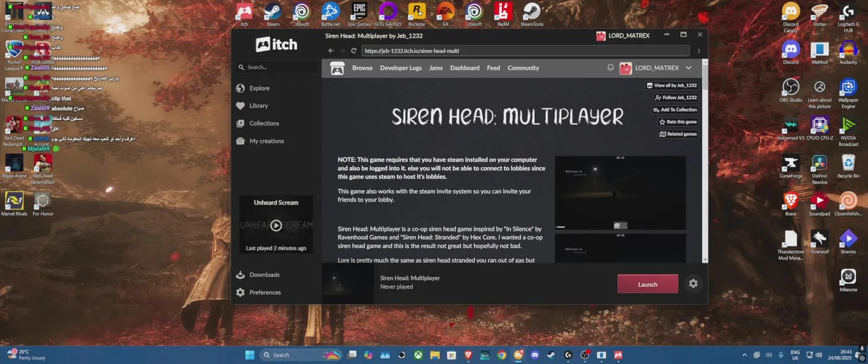
Task: Open Rockstar desktop shortcut
Action: pyautogui.click(x=417, y=15)
